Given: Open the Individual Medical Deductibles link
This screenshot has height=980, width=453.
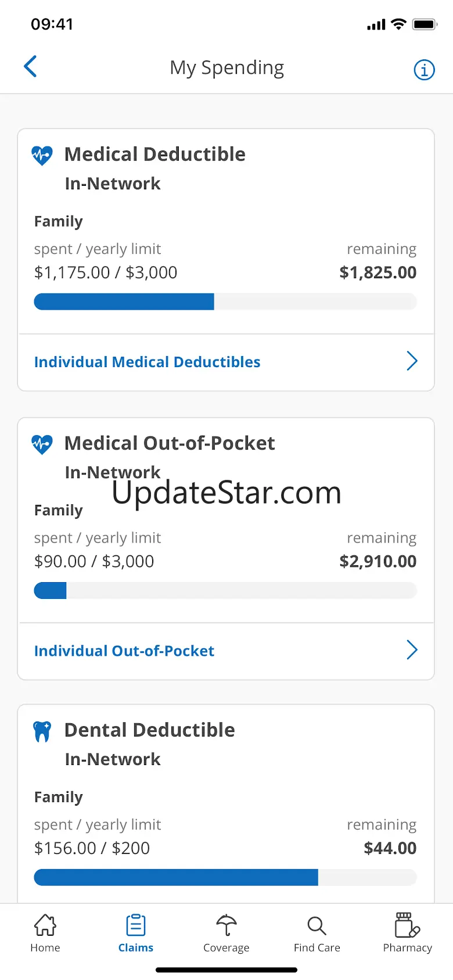Looking at the screenshot, I should [x=147, y=362].
